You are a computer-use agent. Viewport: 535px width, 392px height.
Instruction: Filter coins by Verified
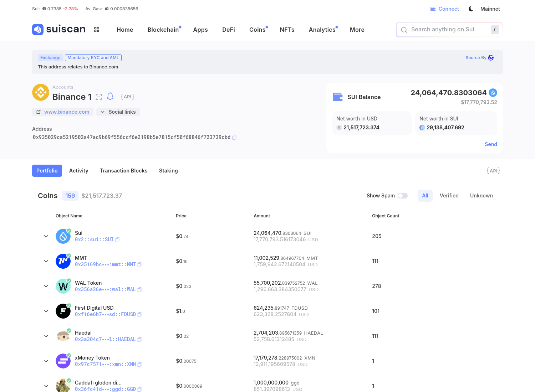point(449,196)
